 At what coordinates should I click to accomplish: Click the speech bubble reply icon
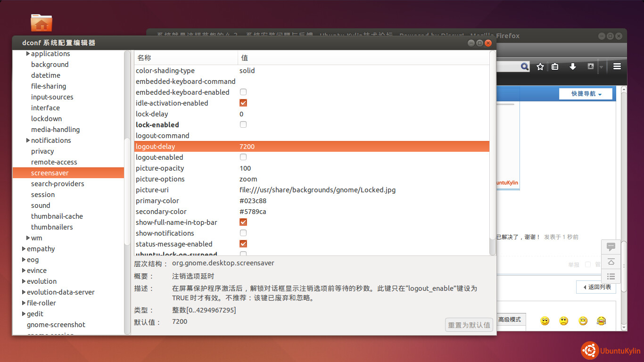[611, 247]
